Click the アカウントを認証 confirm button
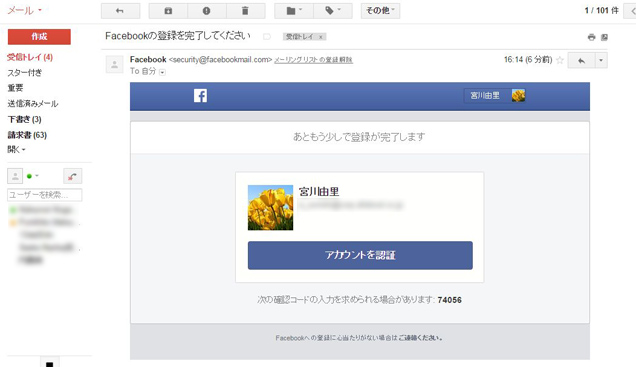This screenshot has width=636, height=367. pyautogui.click(x=360, y=255)
